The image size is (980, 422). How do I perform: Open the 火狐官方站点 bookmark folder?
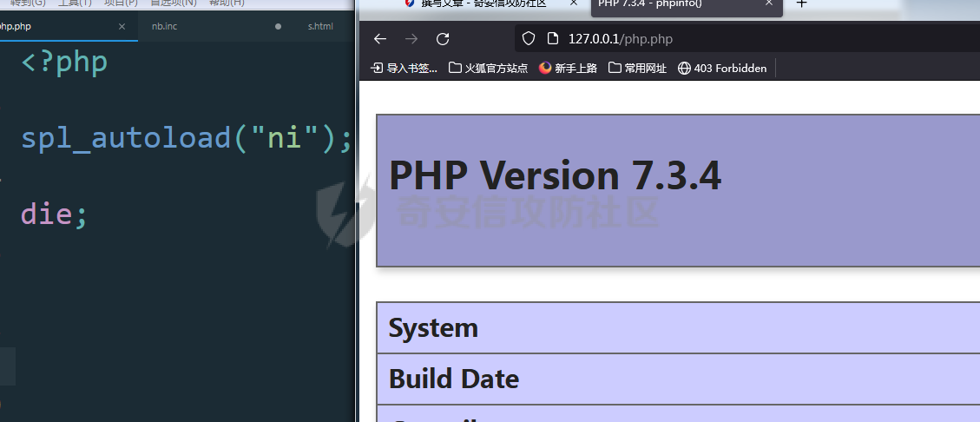(x=488, y=68)
